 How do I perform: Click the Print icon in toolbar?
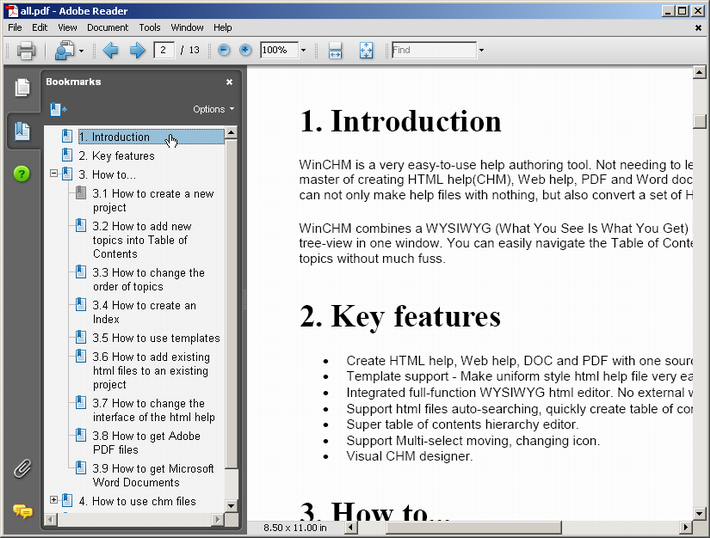(26, 50)
